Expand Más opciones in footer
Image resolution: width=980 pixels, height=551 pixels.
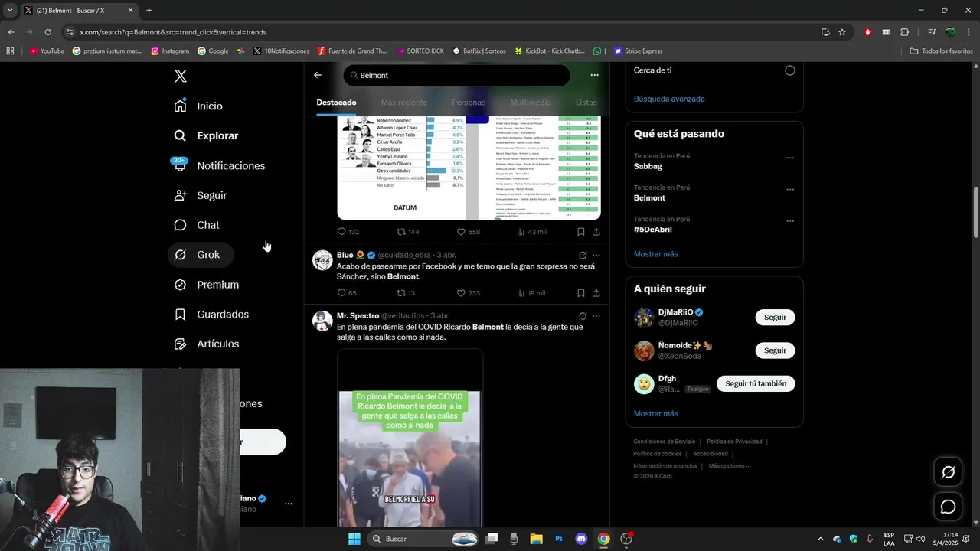730,466
